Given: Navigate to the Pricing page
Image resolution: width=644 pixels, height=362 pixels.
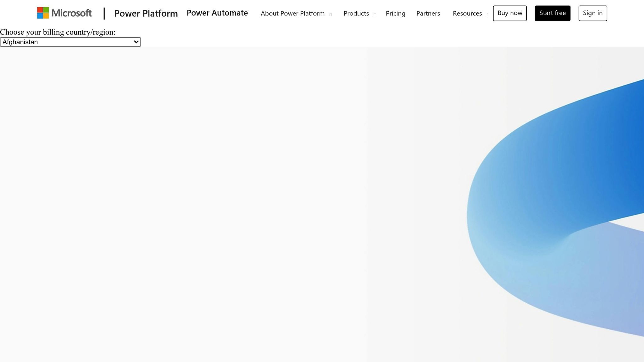Looking at the screenshot, I should pos(395,14).
